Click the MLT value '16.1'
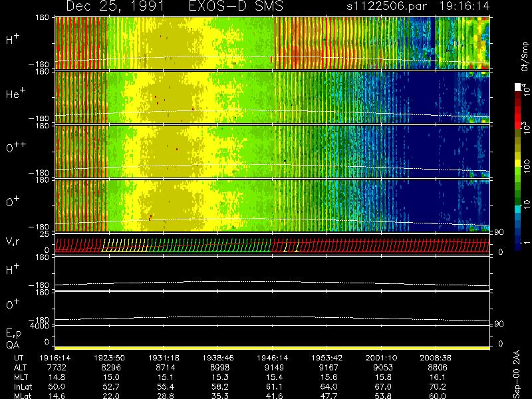Screen dimensions: 532x399 437,377
